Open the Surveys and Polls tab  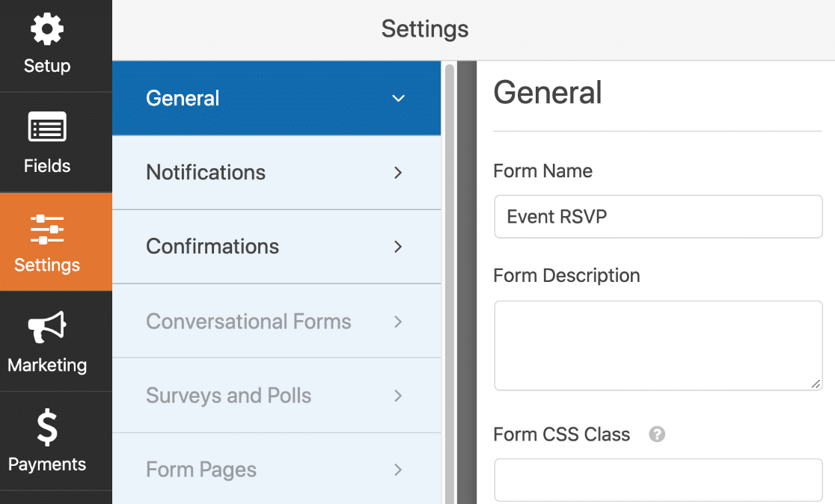[x=276, y=396]
